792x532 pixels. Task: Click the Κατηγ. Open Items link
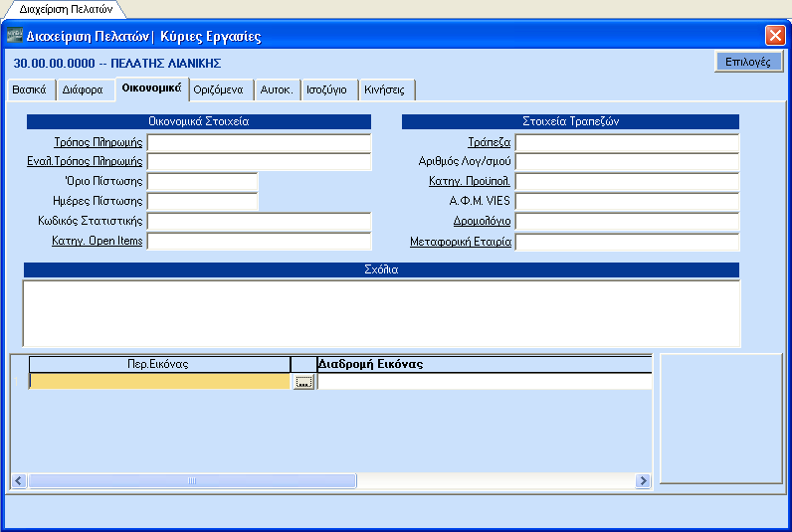click(97, 241)
